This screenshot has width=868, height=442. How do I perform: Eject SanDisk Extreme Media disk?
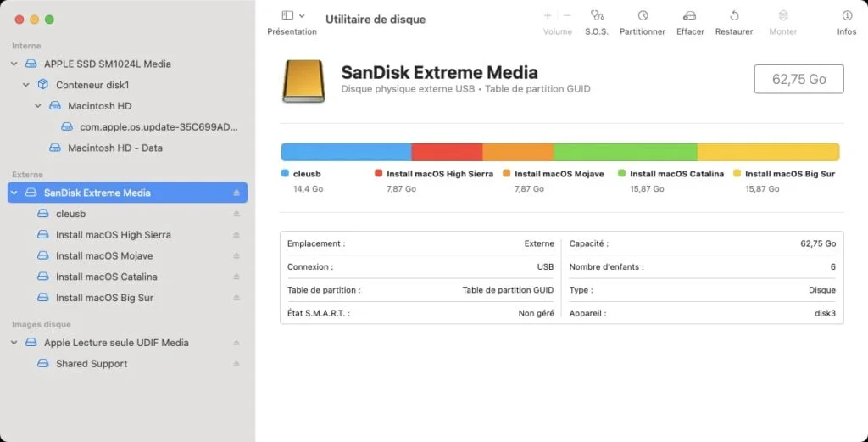(x=236, y=193)
